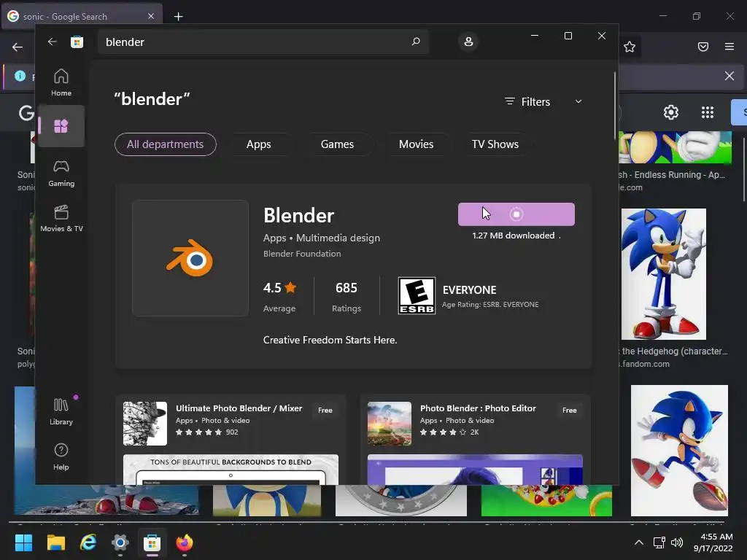Select the Movies department tab
747x560 pixels.
tap(416, 144)
